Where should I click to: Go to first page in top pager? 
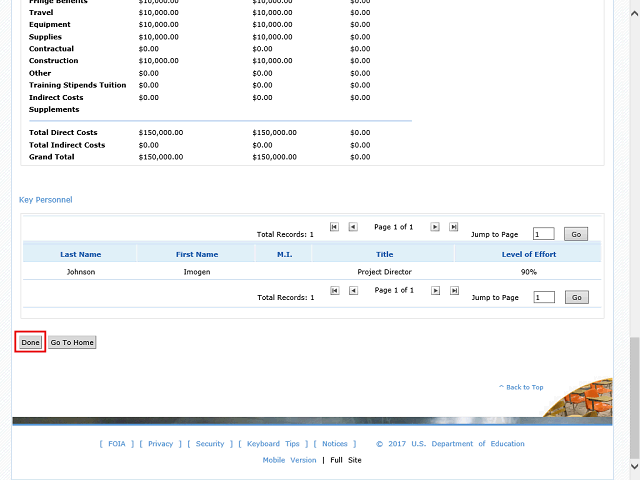(x=334, y=227)
